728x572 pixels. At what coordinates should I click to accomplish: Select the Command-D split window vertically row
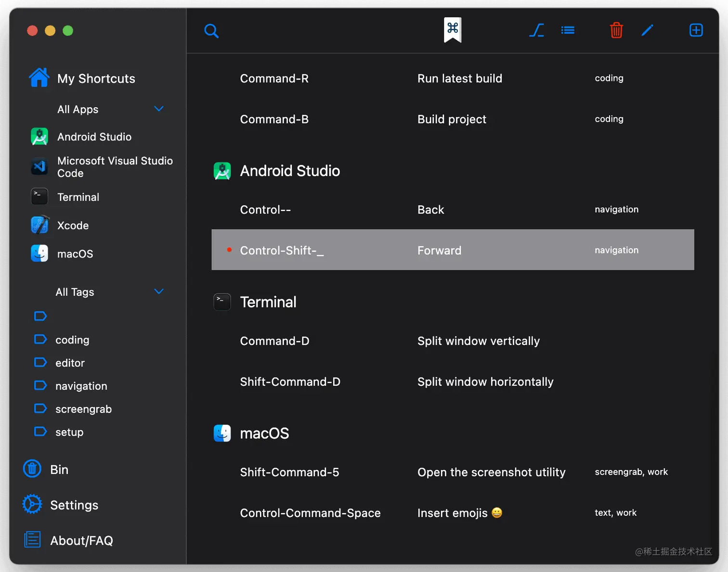click(x=453, y=341)
